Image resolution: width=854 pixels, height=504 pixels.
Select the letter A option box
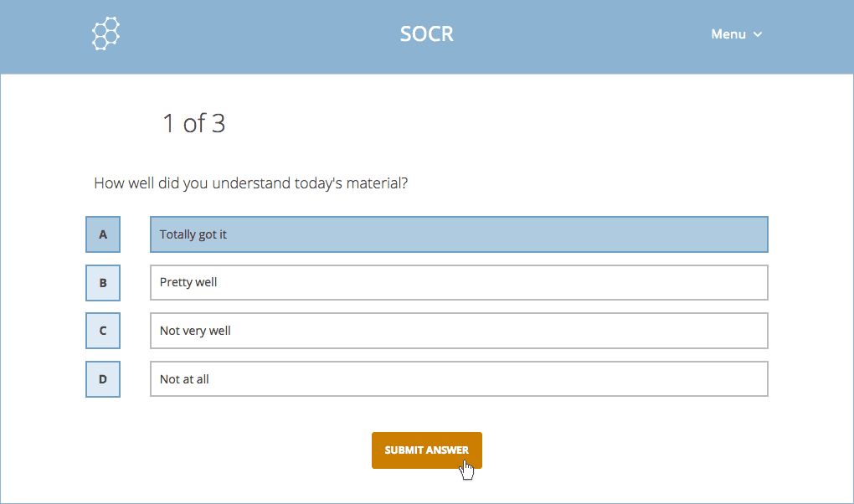[103, 234]
